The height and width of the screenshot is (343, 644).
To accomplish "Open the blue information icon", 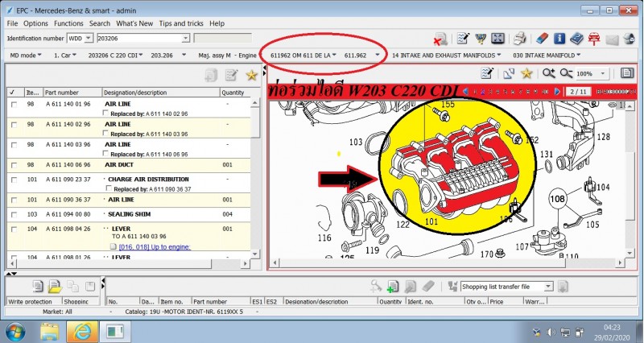I will coord(559,39).
